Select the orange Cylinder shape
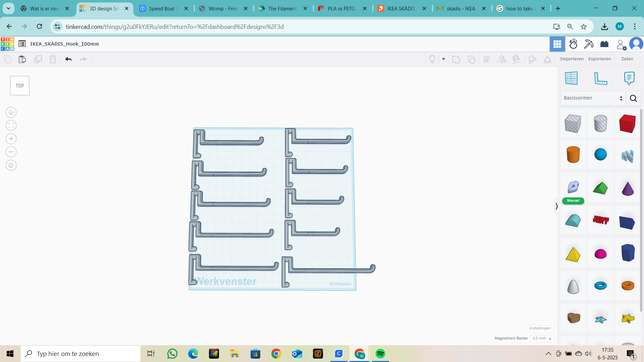The image size is (644, 362). tap(573, 154)
